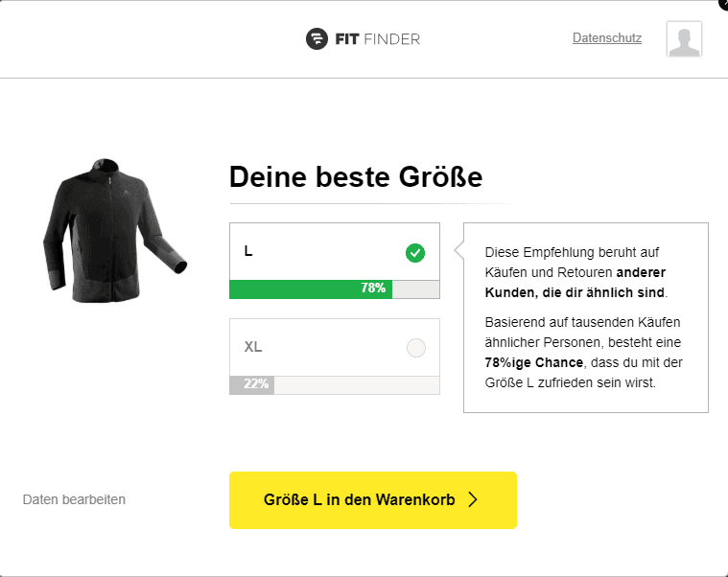Select the XL size label

[253, 347]
